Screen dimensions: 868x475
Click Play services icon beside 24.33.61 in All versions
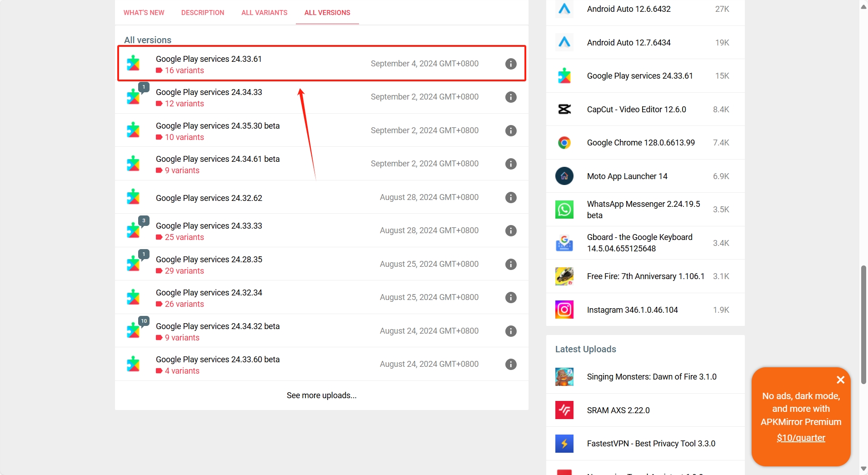point(133,63)
